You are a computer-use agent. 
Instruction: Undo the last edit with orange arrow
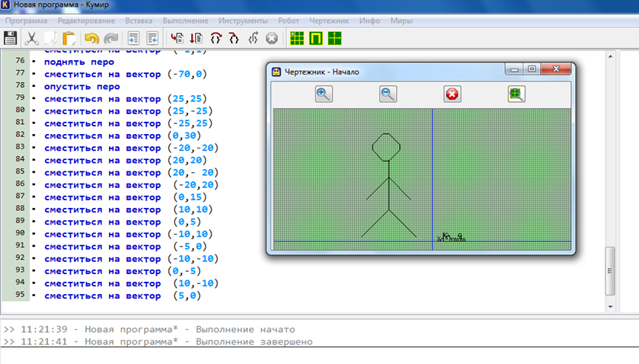click(x=91, y=38)
